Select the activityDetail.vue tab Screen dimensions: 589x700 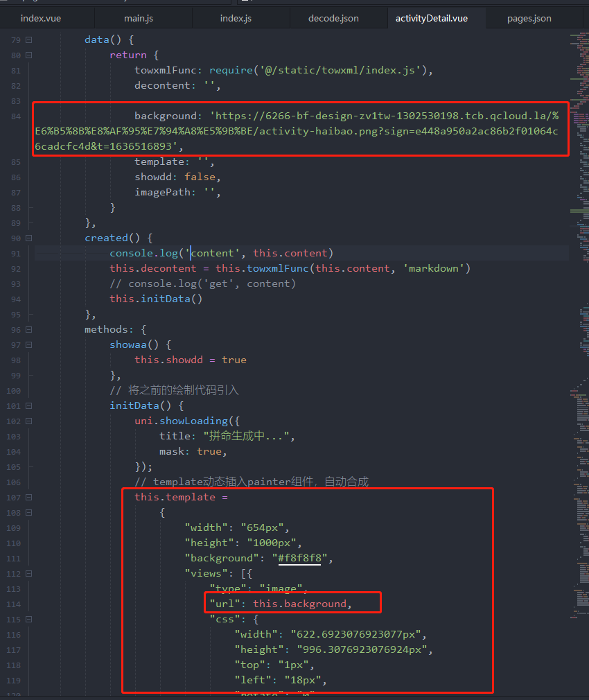coord(432,18)
